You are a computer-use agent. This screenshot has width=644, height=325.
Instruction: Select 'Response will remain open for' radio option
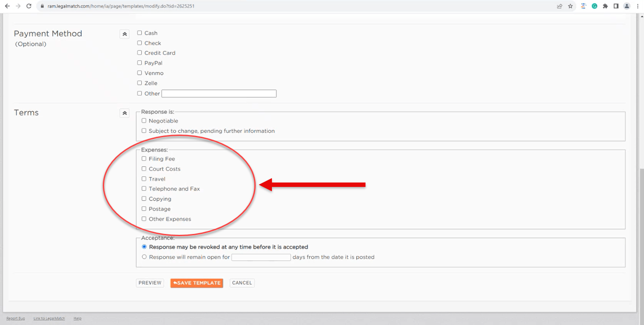(144, 257)
